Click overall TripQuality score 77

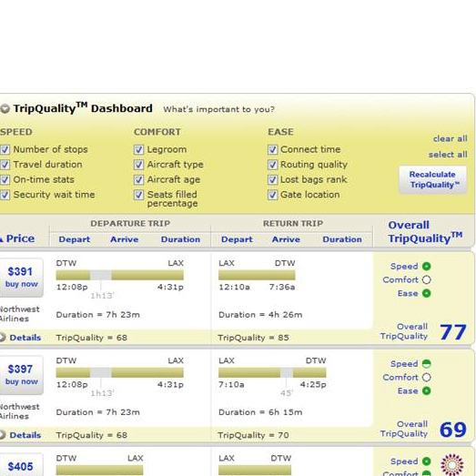pyautogui.click(x=453, y=332)
